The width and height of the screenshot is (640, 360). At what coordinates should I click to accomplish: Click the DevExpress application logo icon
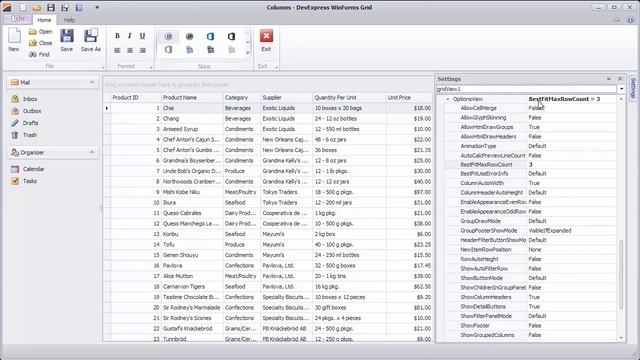click(x=7, y=7)
